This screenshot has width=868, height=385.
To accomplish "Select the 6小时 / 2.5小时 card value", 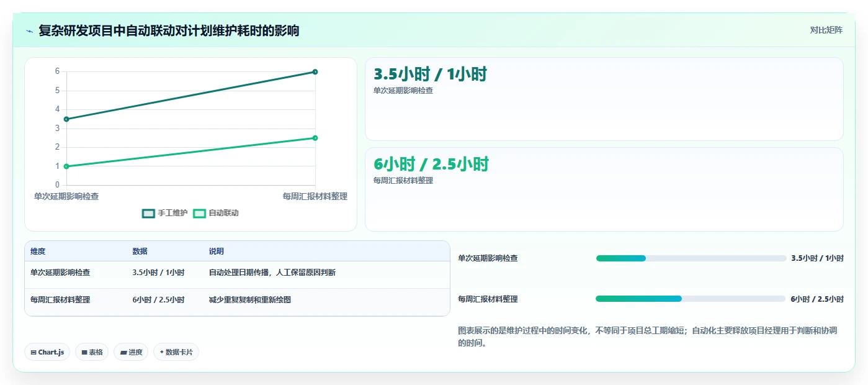I will point(431,165).
